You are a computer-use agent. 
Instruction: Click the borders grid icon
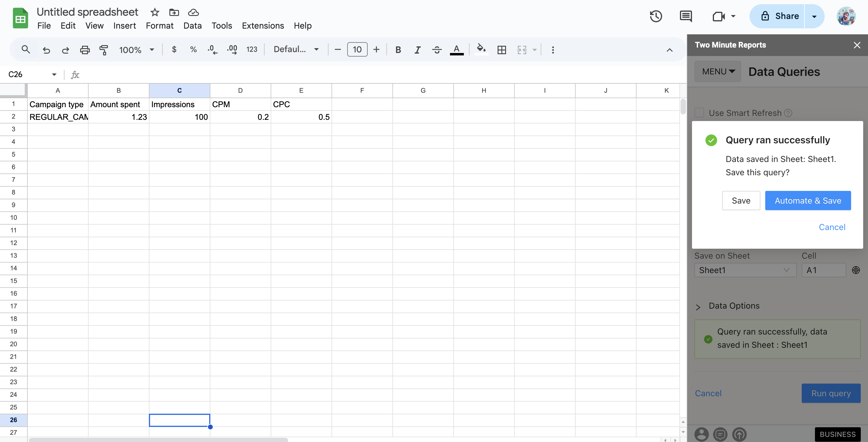[502, 50]
